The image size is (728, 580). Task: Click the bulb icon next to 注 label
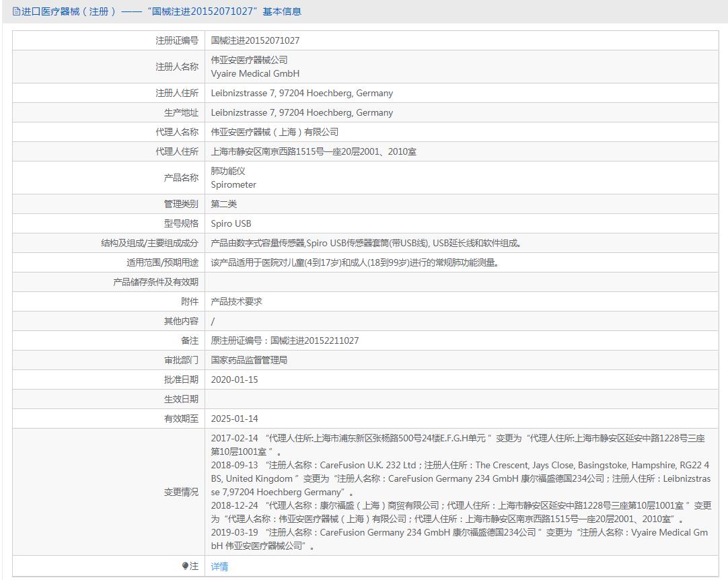tap(185, 566)
